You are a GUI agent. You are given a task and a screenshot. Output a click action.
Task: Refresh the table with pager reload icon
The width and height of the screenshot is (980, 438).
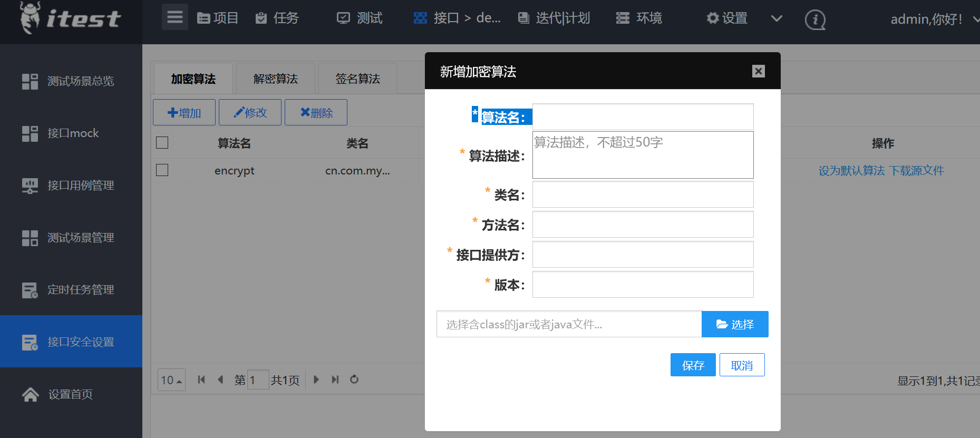tap(354, 379)
